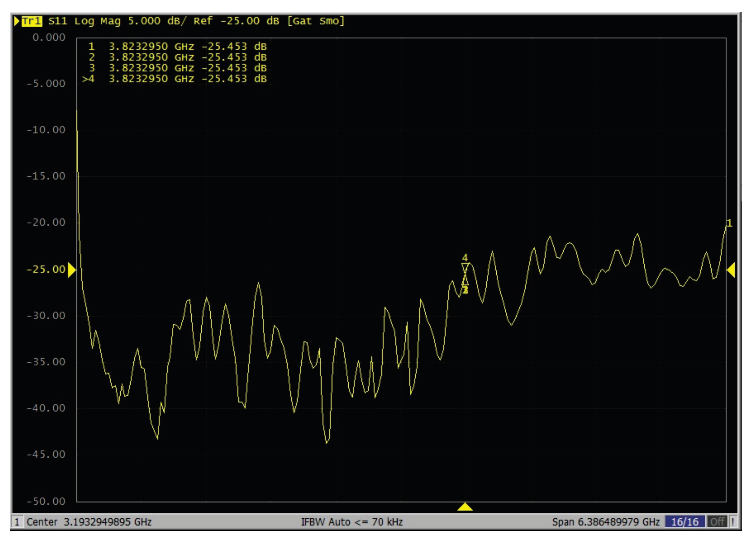
Task: Select the highlighted Tr1 trace label
Action: click(32, 21)
